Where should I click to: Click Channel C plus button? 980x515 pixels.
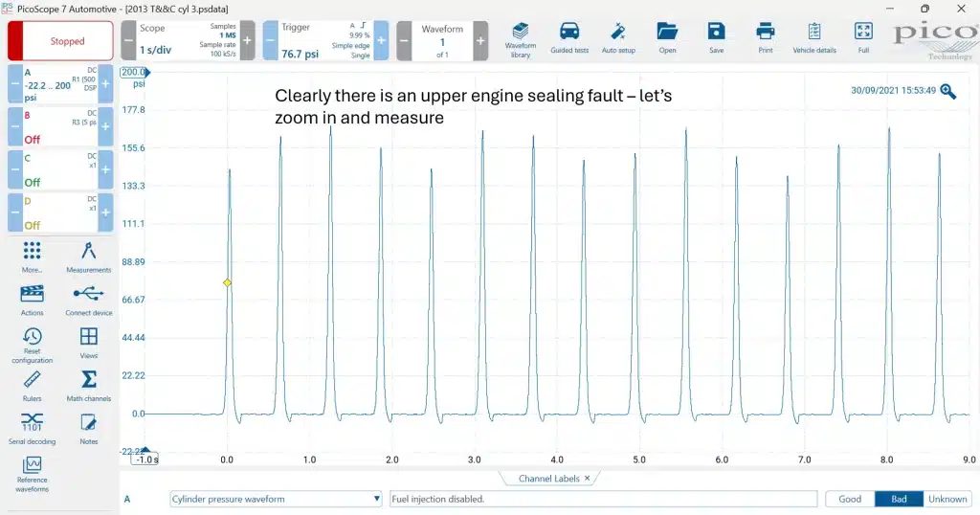pyautogui.click(x=105, y=169)
